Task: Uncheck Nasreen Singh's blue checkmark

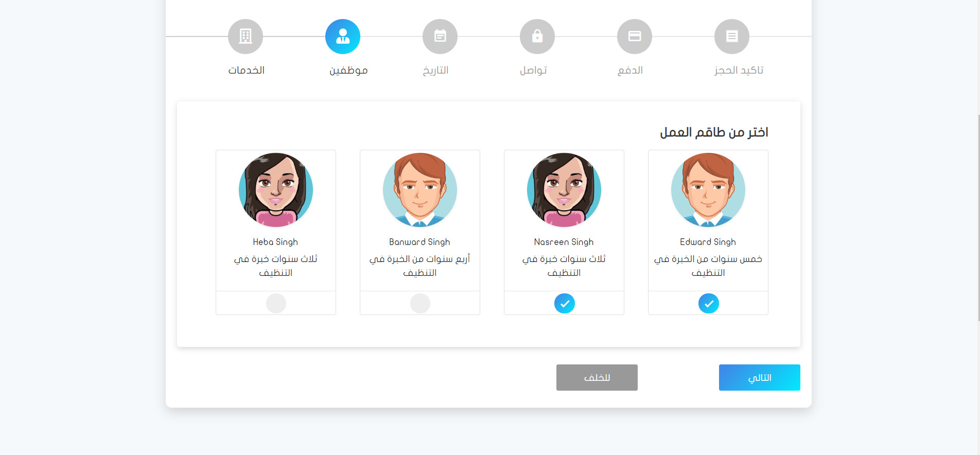Action: tap(565, 303)
